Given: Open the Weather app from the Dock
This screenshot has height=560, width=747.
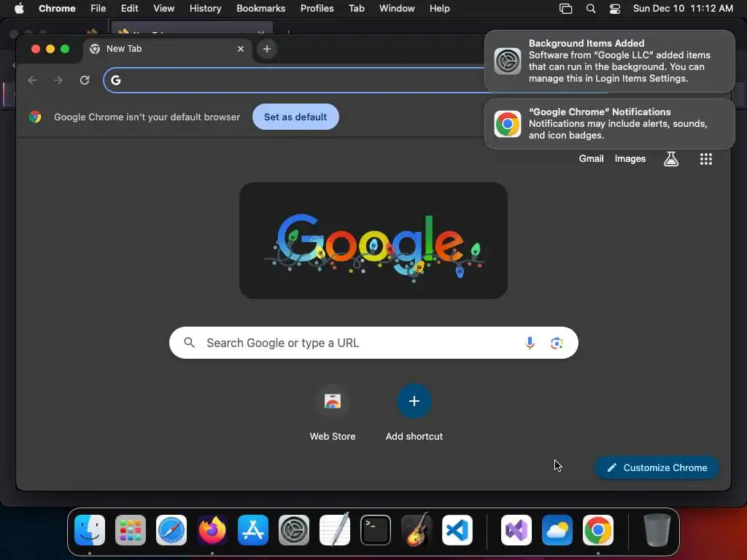Looking at the screenshot, I should 557,530.
